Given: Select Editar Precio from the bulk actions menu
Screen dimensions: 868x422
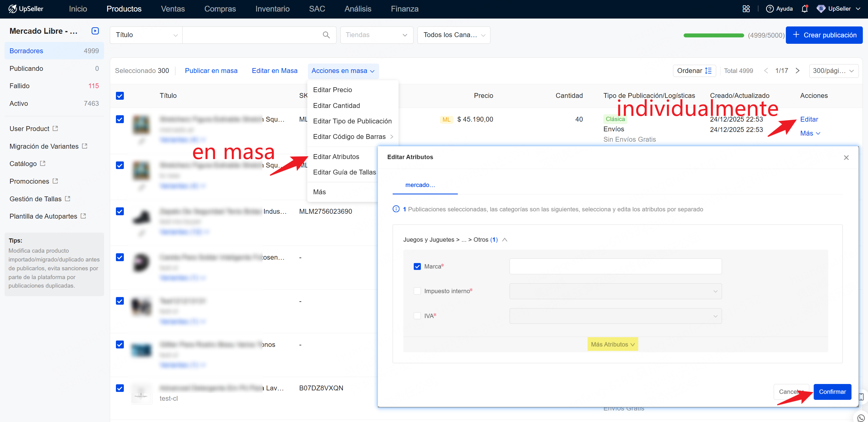Looking at the screenshot, I should click(333, 90).
